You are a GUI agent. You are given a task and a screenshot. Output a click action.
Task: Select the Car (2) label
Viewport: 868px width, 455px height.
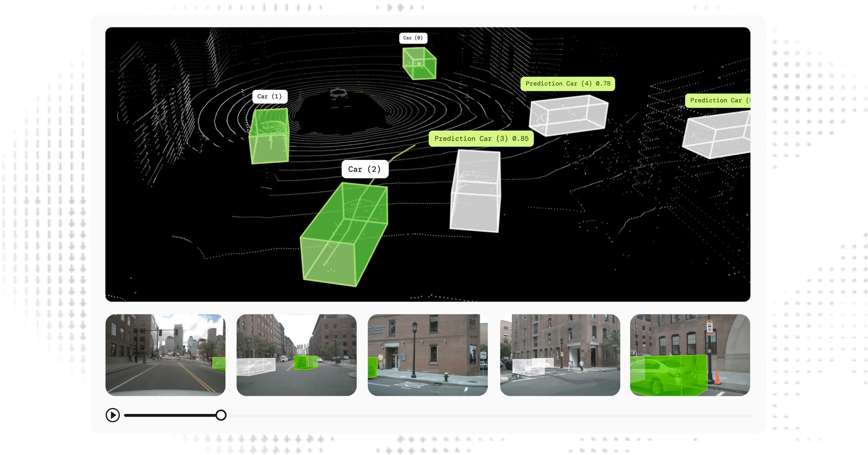click(365, 169)
